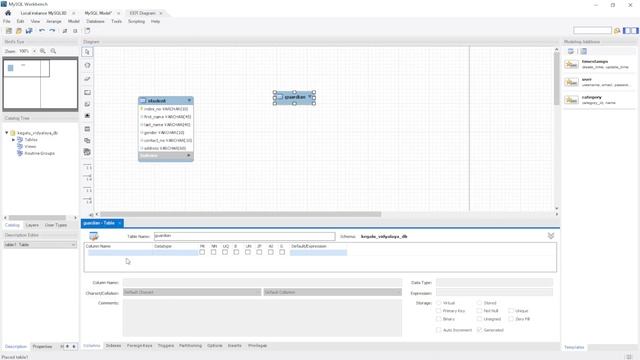Undo the last action

pos(42,31)
